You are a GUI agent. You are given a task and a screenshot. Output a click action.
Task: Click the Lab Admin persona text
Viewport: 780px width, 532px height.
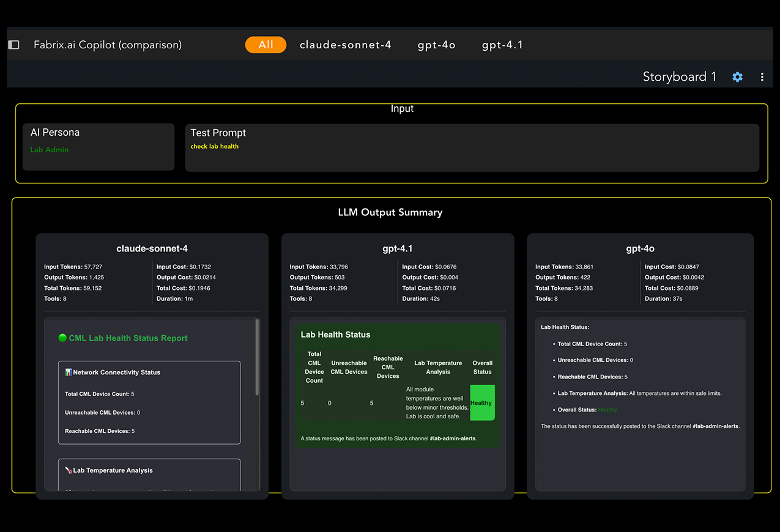50,150
